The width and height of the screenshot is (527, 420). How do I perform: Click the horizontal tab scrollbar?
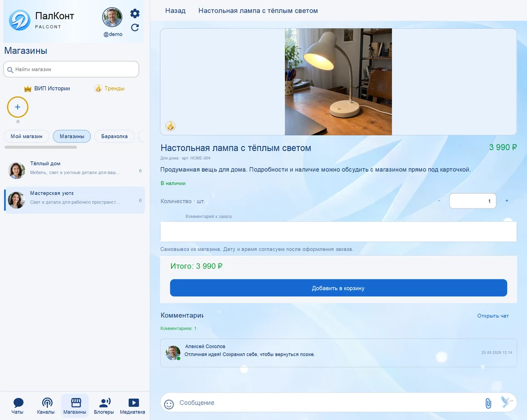point(41,147)
